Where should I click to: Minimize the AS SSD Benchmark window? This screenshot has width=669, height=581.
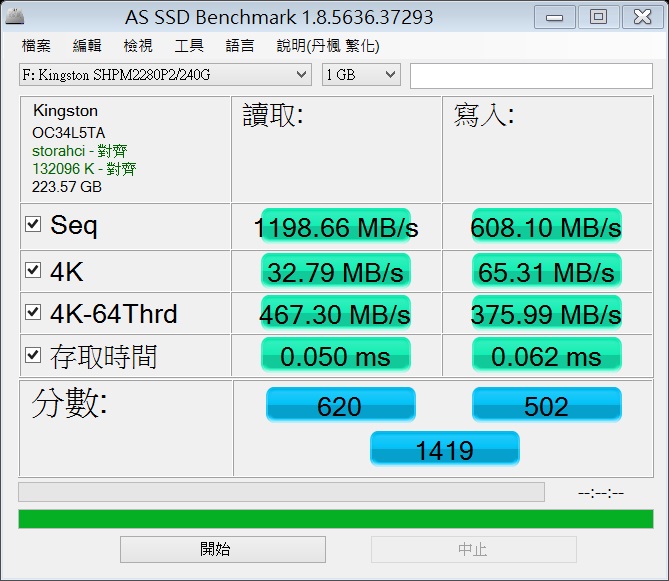(x=555, y=17)
